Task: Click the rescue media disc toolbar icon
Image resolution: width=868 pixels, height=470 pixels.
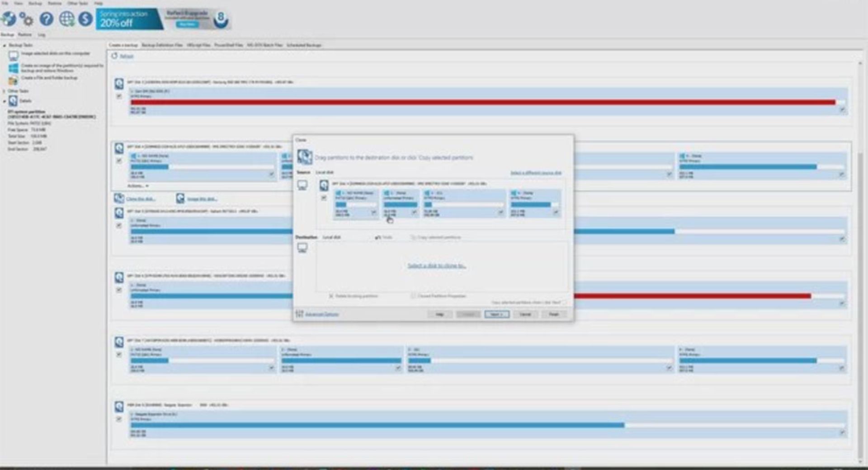Action: coord(9,19)
